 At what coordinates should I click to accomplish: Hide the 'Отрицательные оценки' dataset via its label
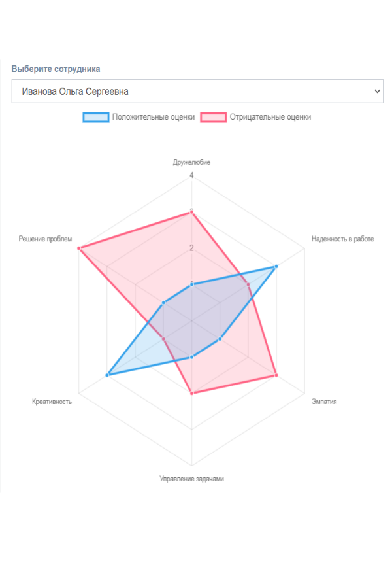click(x=270, y=118)
